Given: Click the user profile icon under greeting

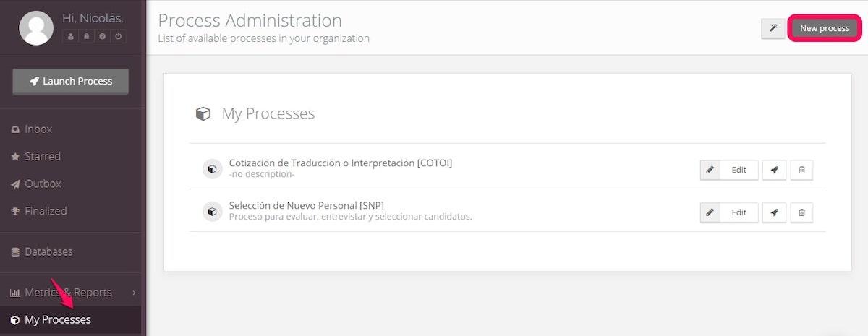Looking at the screenshot, I should tap(70, 36).
